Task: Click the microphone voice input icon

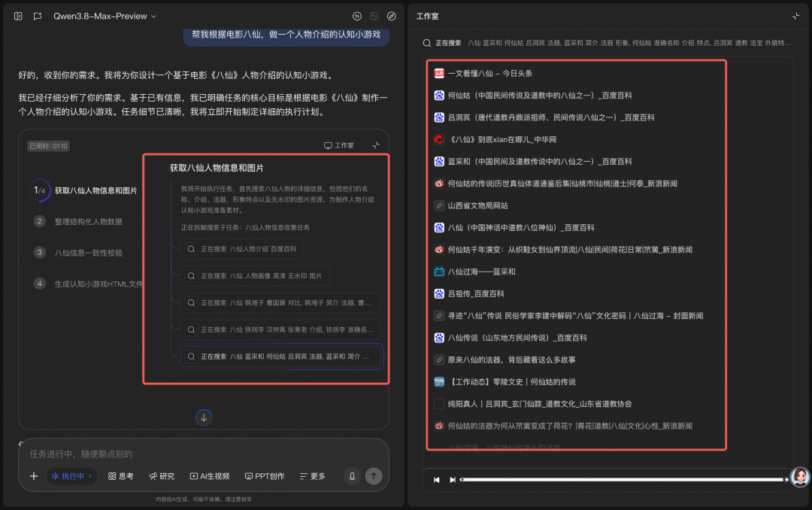Action: (352, 476)
